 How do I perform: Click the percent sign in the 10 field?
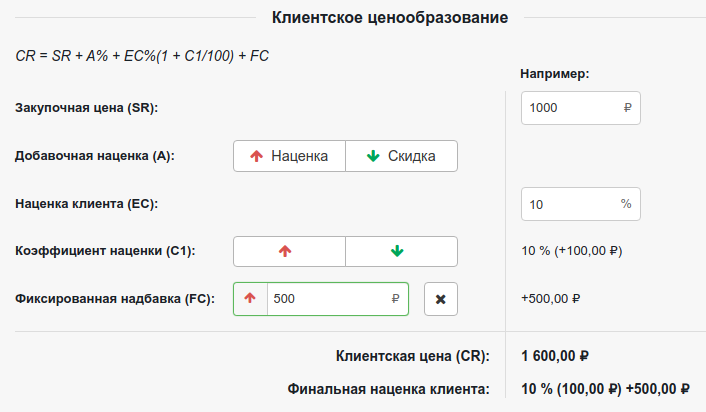(x=626, y=204)
